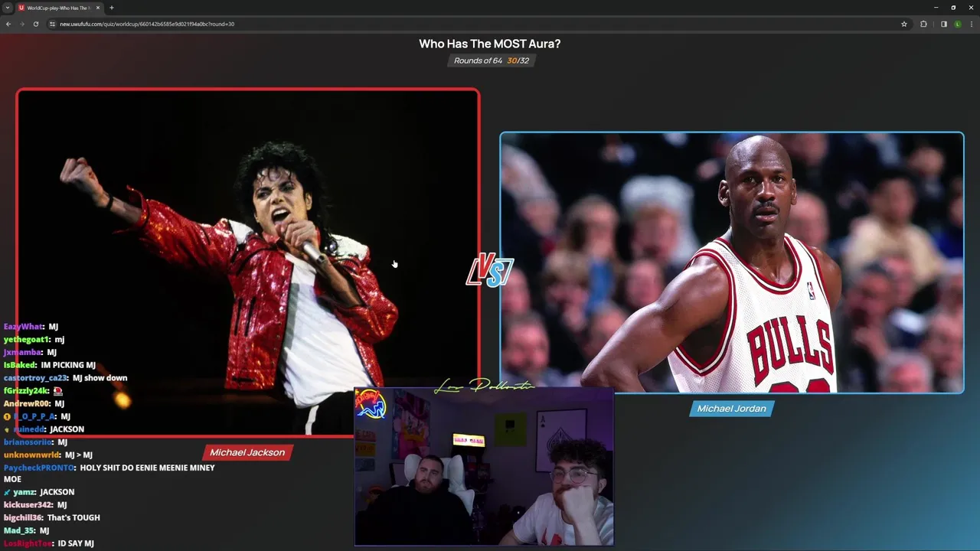Bookmark this page with the star icon

click(904, 24)
